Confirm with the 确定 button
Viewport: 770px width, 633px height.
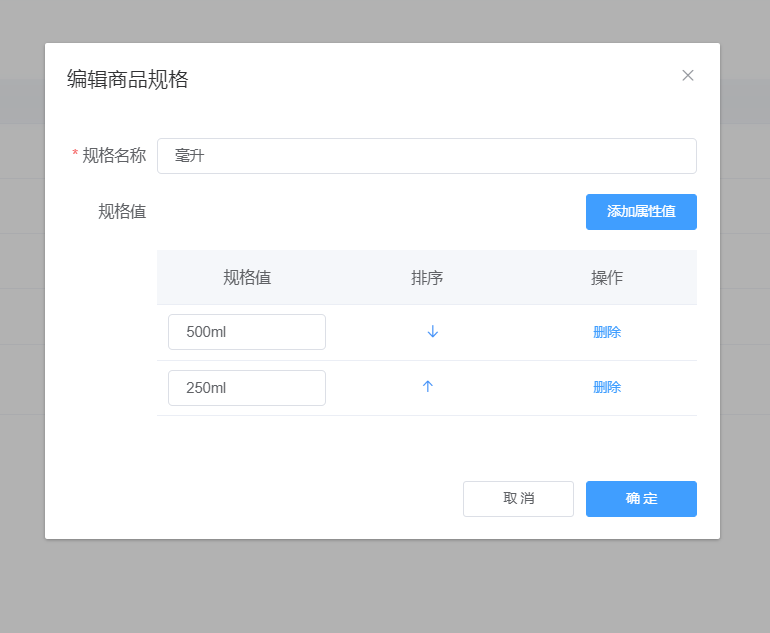click(x=641, y=498)
